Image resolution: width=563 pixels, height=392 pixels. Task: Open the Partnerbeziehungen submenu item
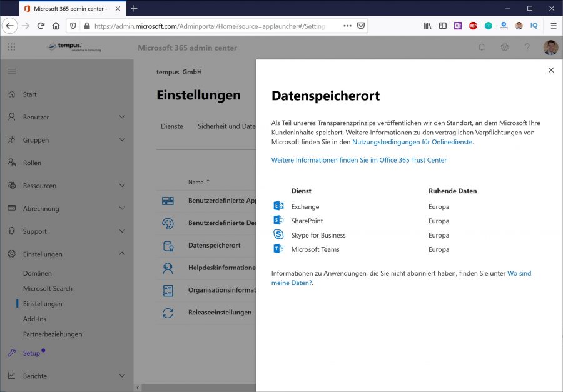[x=53, y=334]
